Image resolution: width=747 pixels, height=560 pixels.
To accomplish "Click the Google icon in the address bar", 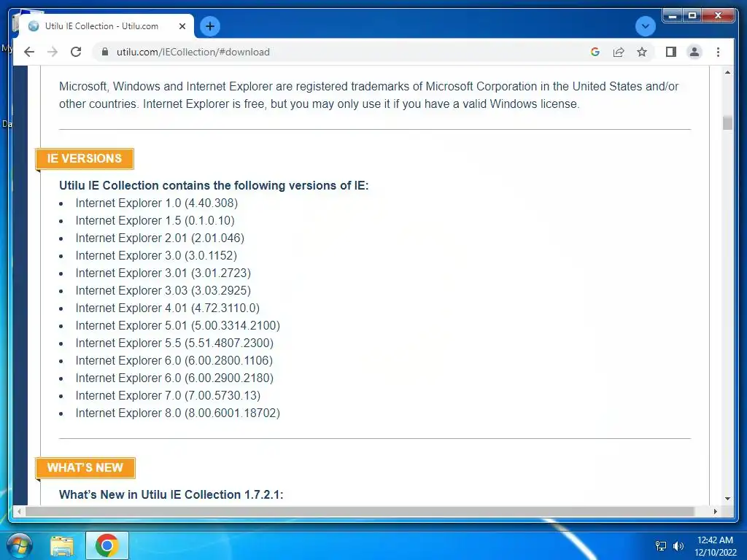I will pyautogui.click(x=595, y=52).
